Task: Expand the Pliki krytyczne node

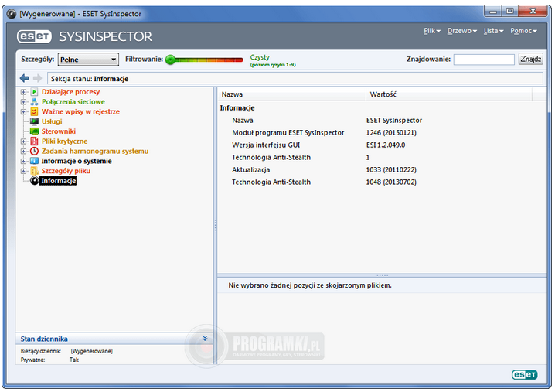Action: [x=23, y=141]
